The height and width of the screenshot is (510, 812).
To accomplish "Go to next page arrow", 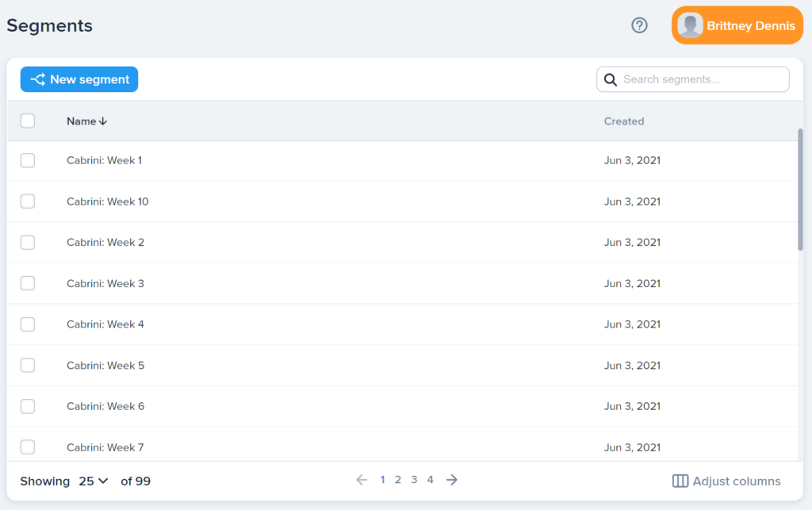I will [x=451, y=480].
